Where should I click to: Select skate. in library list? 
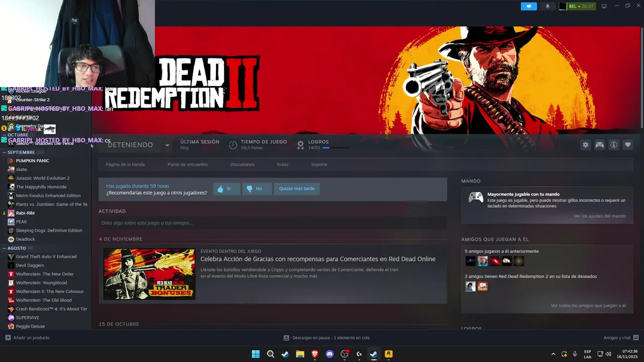22,169
